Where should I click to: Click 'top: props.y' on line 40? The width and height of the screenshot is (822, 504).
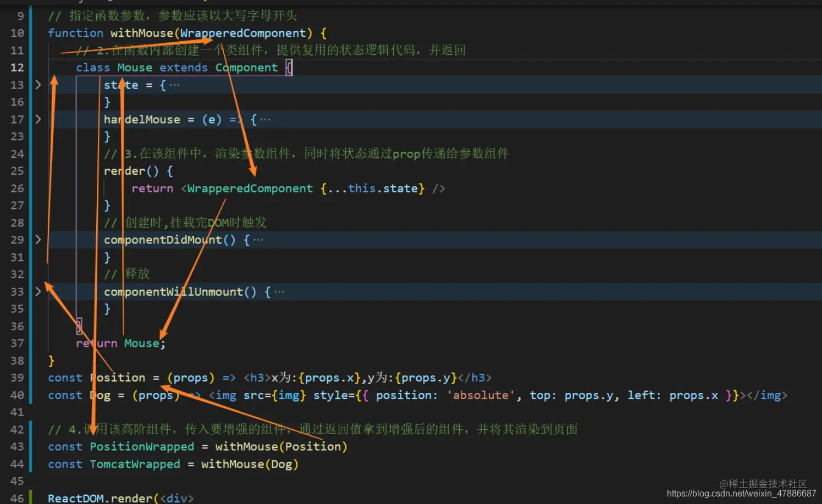coord(571,395)
